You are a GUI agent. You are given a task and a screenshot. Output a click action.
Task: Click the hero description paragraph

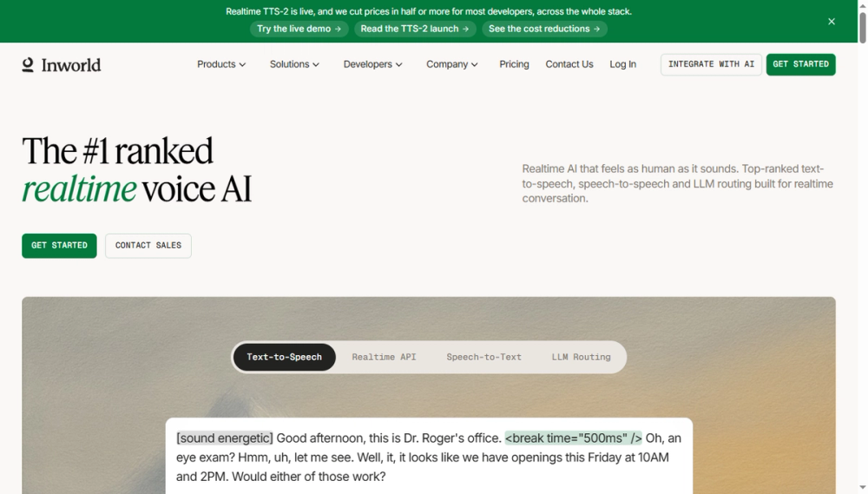point(678,183)
